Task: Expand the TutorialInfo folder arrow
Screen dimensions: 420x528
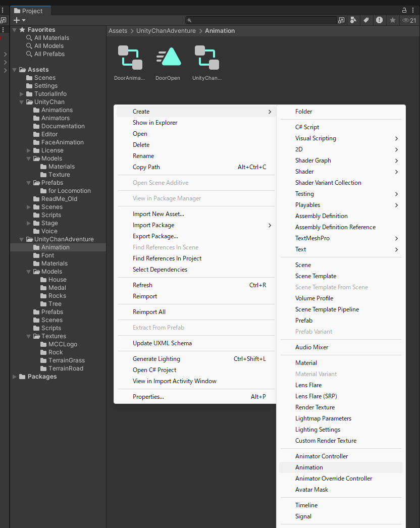Action: coord(22,94)
